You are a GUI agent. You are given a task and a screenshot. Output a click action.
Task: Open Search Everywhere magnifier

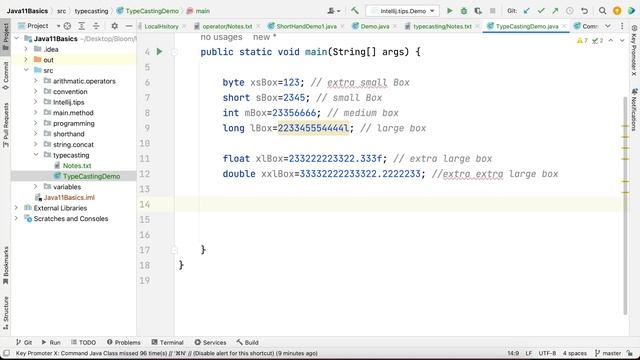pos(602,11)
